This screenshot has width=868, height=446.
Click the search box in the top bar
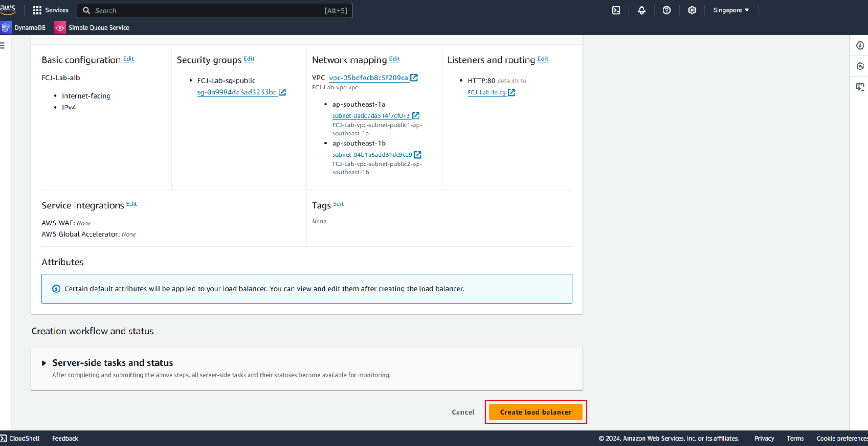(215, 10)
